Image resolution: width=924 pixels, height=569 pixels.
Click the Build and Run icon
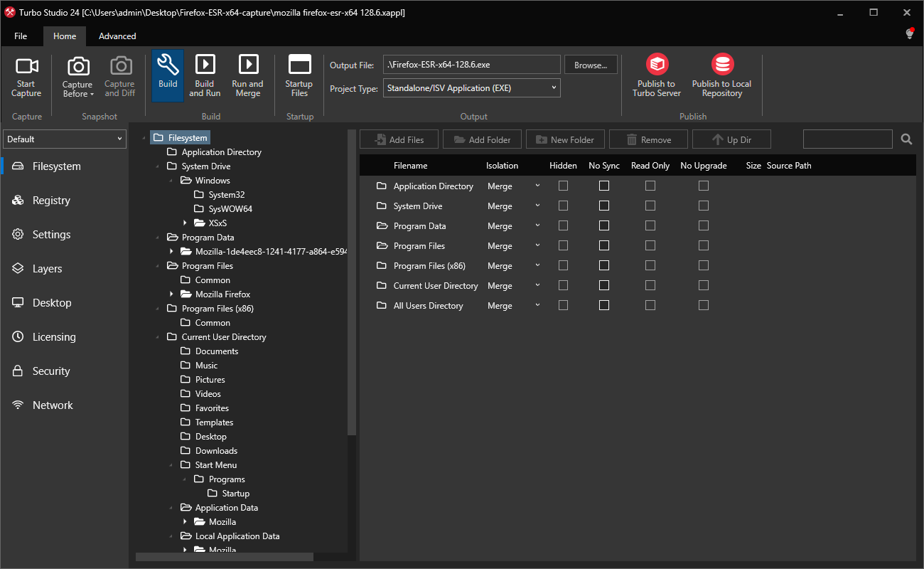pos(205,65)
